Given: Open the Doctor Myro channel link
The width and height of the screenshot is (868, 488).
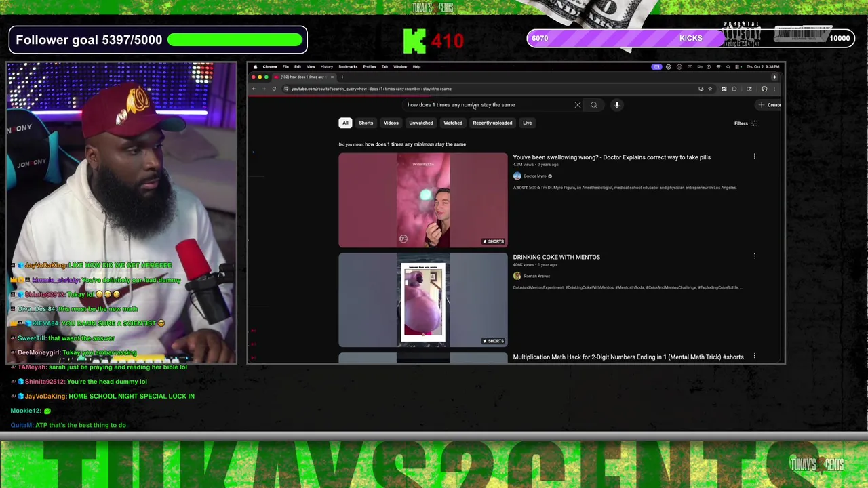Looking at the screenshot, I should pyautogui.click(x=535, y=176).
